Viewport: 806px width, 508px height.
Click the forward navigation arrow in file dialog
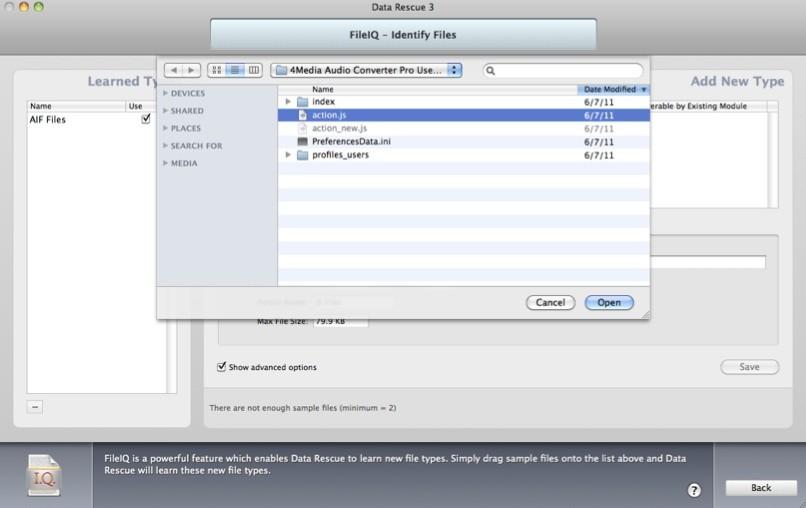click(x=190, y=70)
